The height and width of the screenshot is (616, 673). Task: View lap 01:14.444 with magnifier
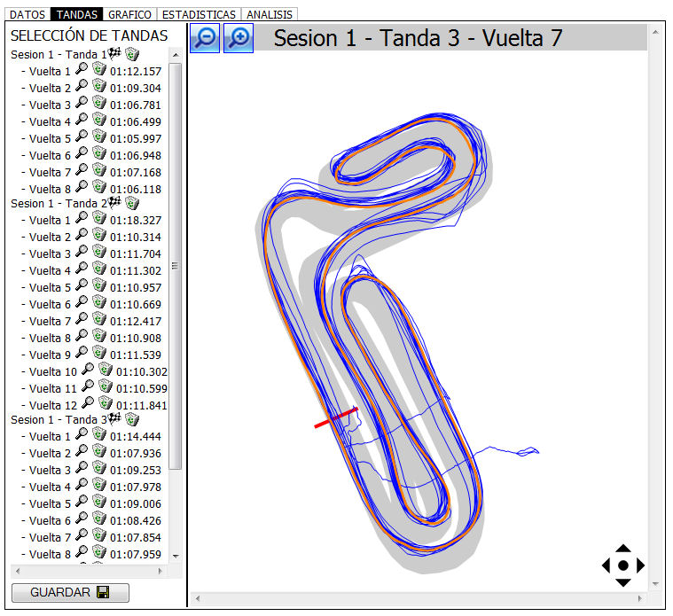pos(82,434)
